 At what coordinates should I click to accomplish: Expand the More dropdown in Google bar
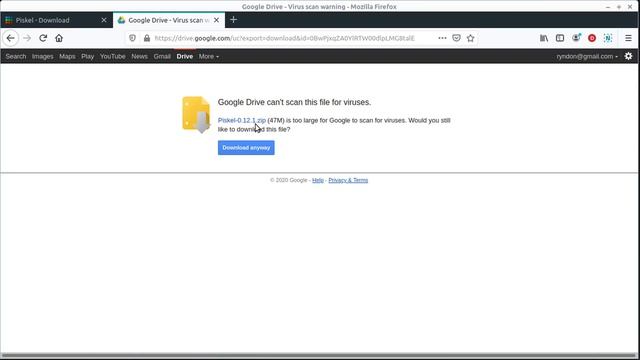click(x=209, y=56)
